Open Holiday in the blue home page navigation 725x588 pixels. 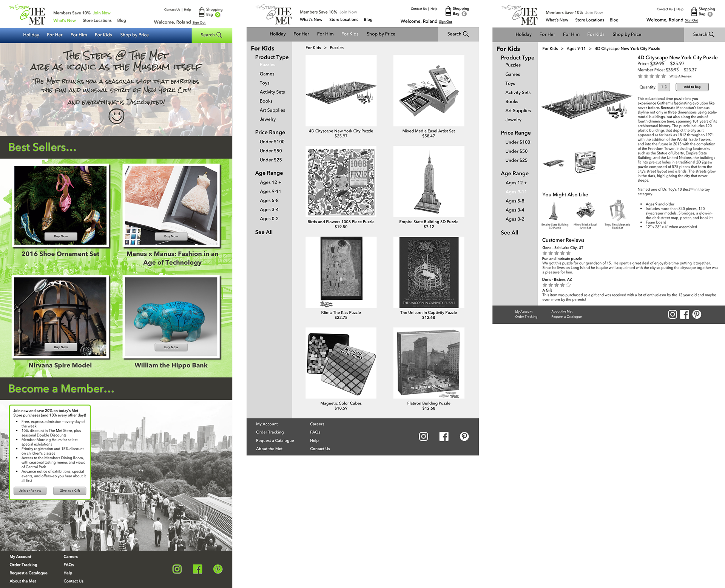click(x=31, y=35)
